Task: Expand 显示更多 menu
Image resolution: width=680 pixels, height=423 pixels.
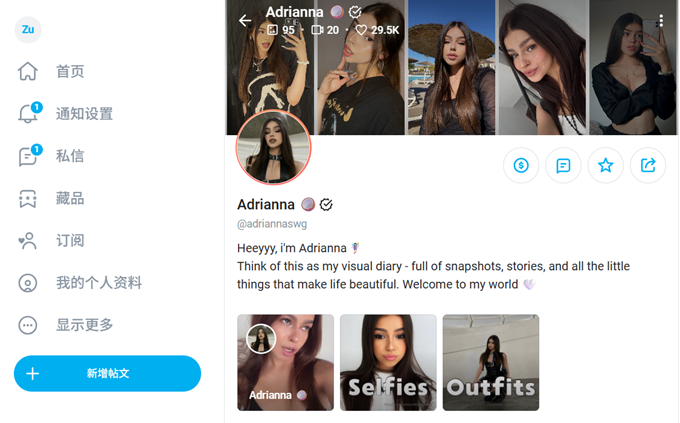Action: 84,325
